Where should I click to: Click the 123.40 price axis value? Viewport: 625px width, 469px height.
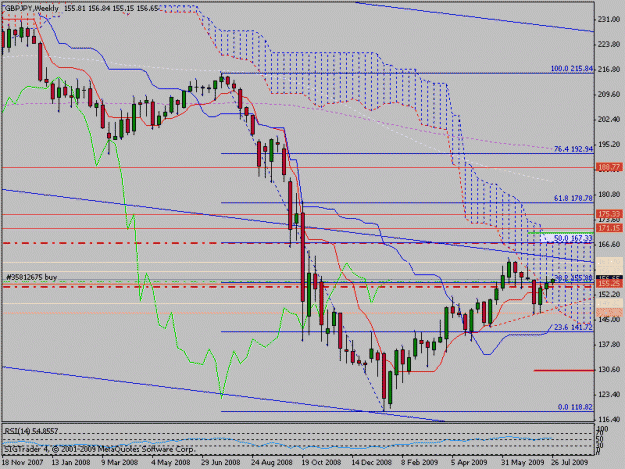click(x=609, y=394)
